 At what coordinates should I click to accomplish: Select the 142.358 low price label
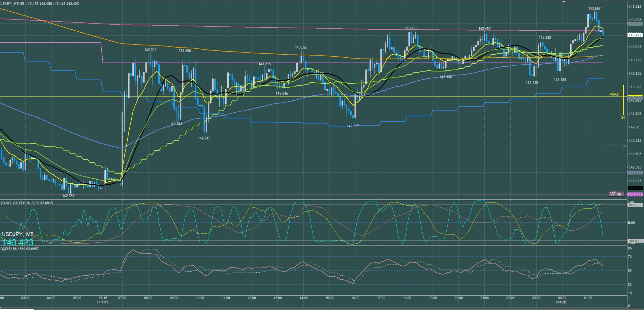tap(68, 196)
